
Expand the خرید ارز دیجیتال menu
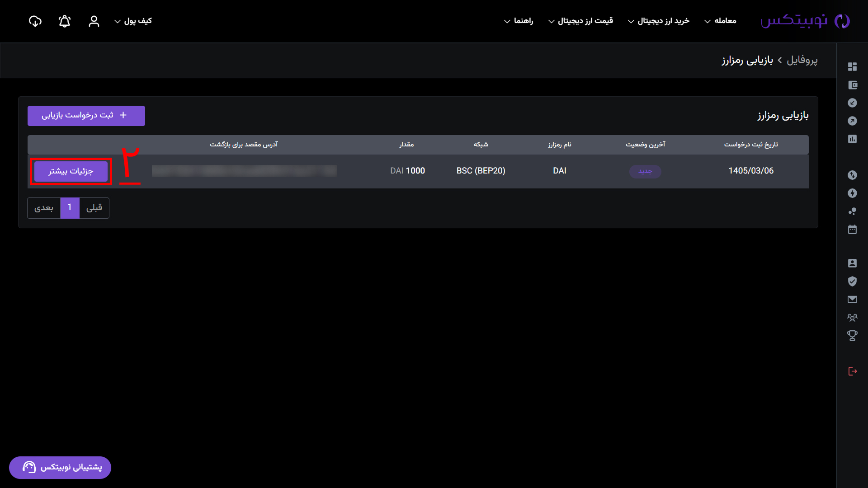(x=658, y=21)
